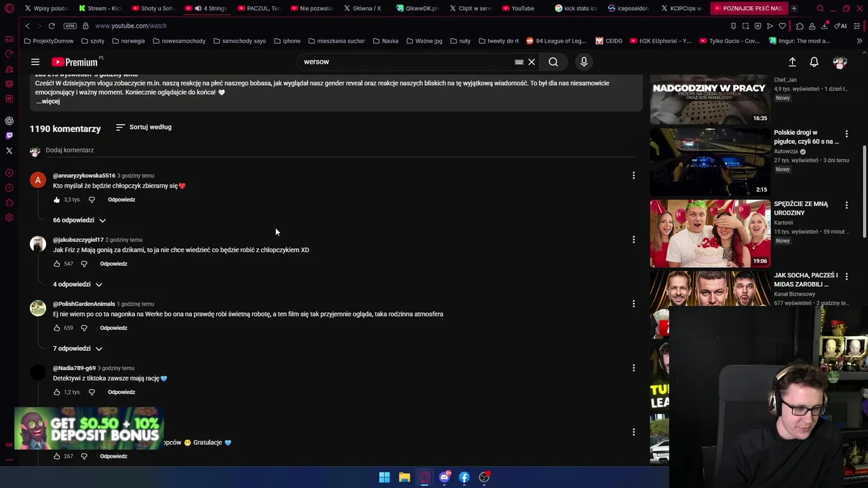Open the YouTube guide hamburger menu
Image resolution: width=868 pixels, height=488 pixels.
35,62
